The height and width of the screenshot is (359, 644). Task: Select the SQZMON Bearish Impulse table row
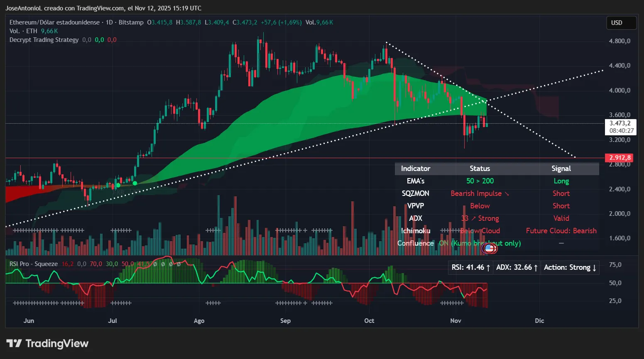tap(480, 193)
